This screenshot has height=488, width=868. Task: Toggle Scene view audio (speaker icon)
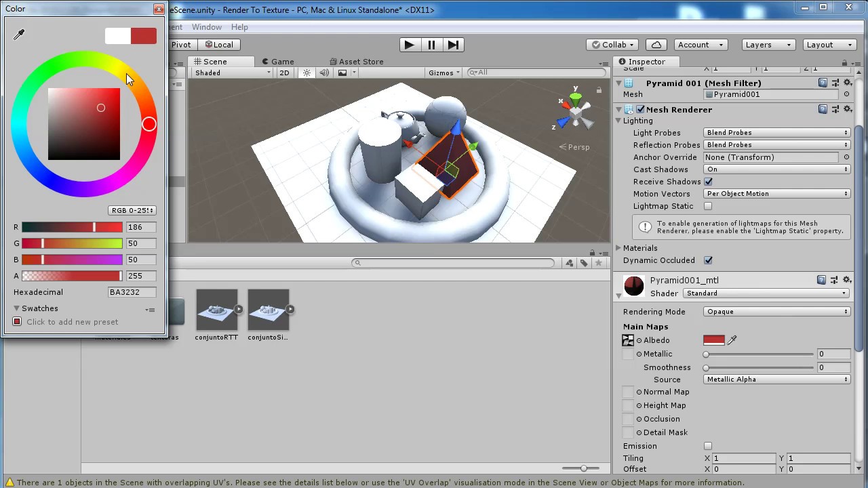point(324,73)
